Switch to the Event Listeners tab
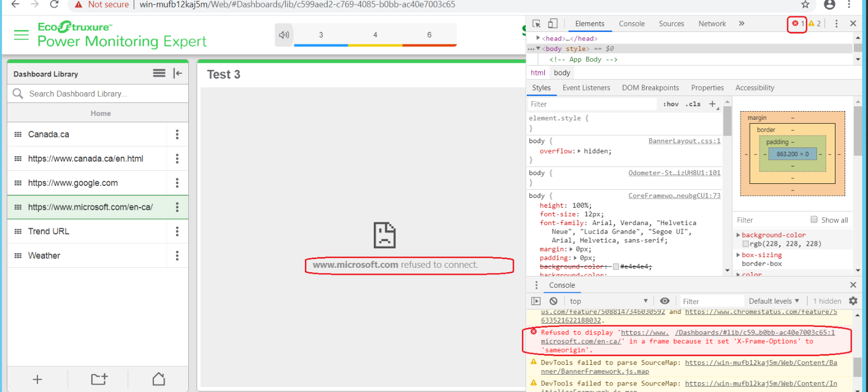 [586, 88]
